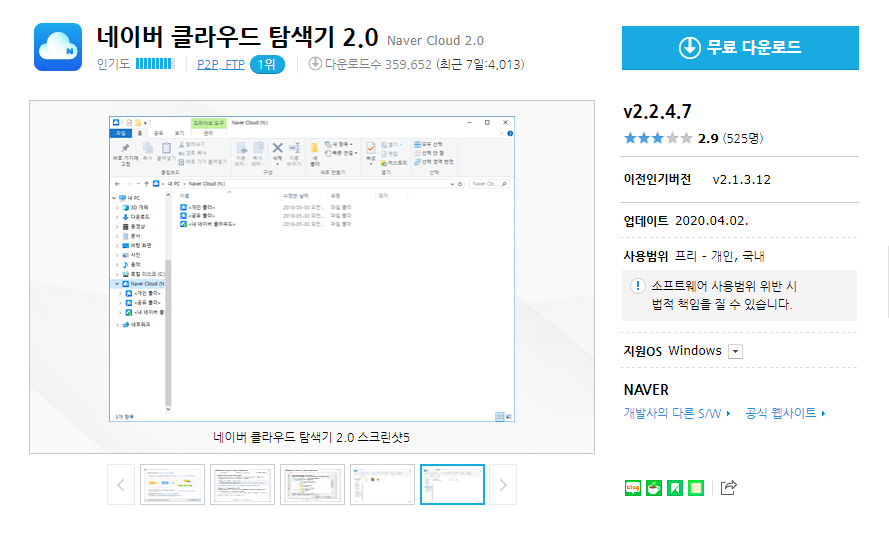Viewport: 889px width, 538px height.
Task: Open the external share arrow icon
Action: [729, 487]
